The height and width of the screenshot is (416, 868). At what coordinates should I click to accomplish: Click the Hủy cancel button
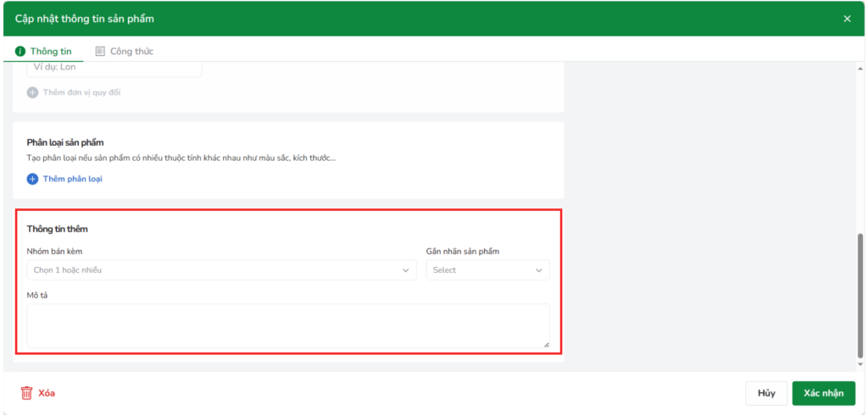[x=766, y=393]
